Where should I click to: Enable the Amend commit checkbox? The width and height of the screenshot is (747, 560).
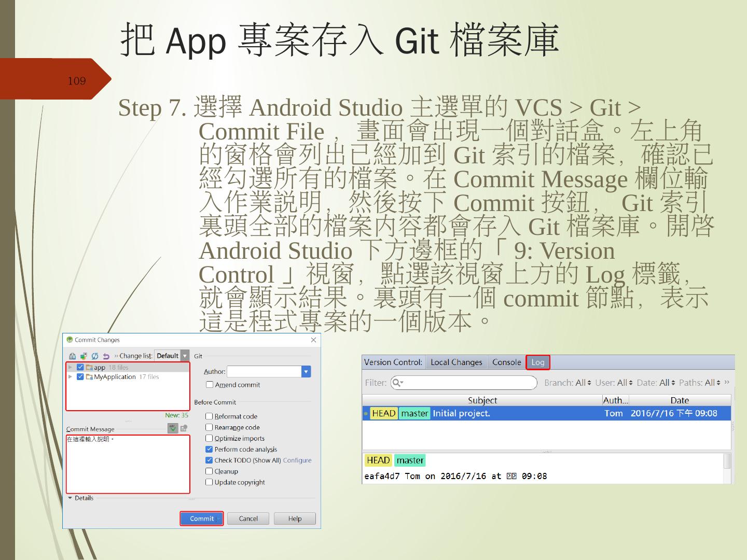pyautogui.click(x=210, y=385)
